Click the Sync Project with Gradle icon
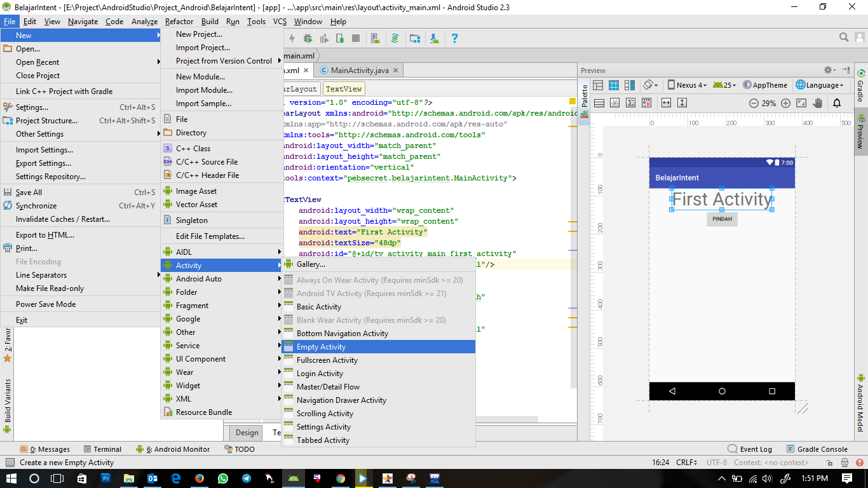 tap(395, 38)
